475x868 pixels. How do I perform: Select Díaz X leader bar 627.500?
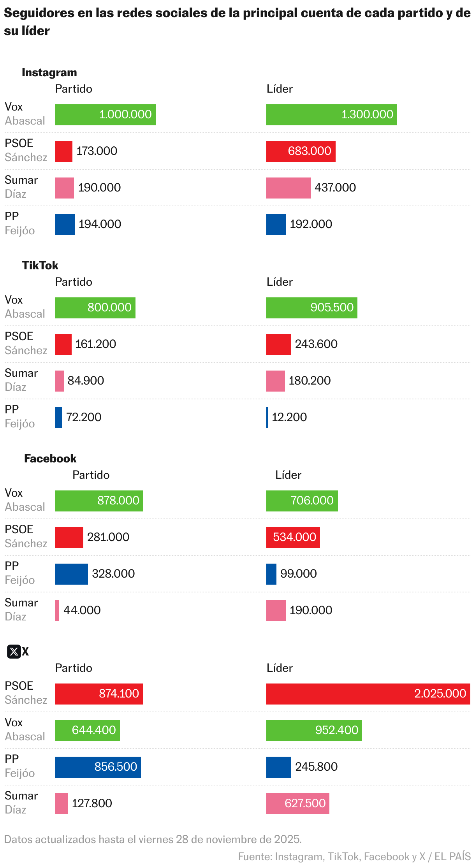pos(297,803)
